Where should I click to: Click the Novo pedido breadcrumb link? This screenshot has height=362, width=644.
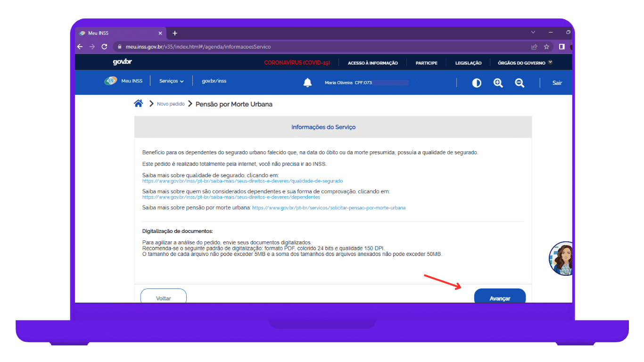[171, 104]
